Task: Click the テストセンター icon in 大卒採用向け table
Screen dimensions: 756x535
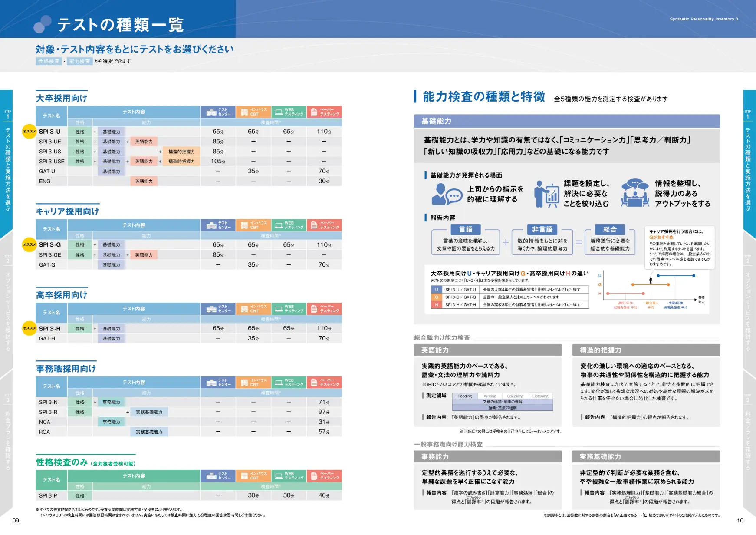Action: click(x=211, y=112)
